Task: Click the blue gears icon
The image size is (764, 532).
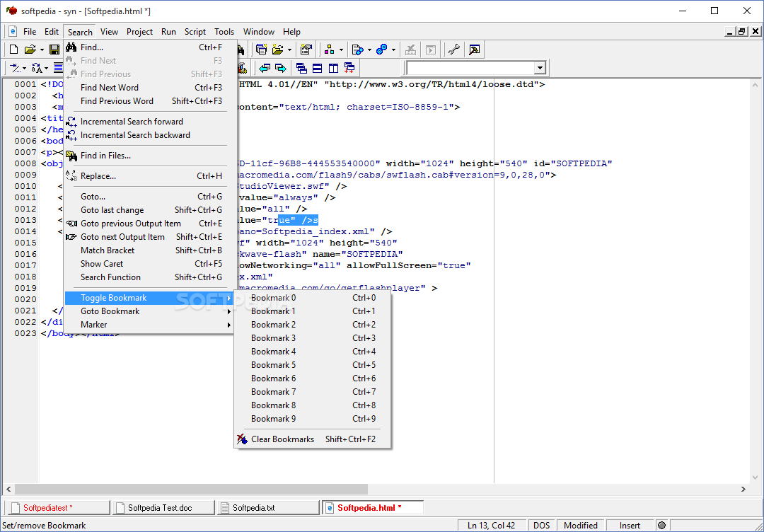Action: click(x=382, y=50)
